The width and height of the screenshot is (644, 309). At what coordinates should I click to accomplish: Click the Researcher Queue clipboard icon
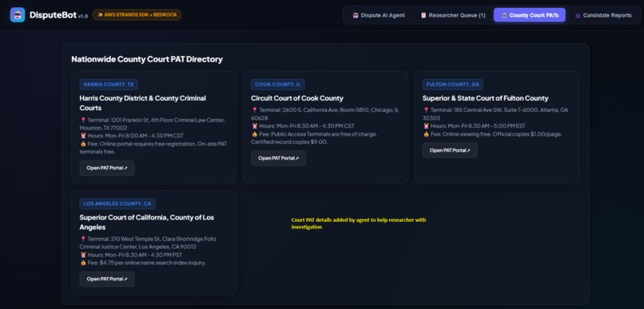tap(423, 16)
